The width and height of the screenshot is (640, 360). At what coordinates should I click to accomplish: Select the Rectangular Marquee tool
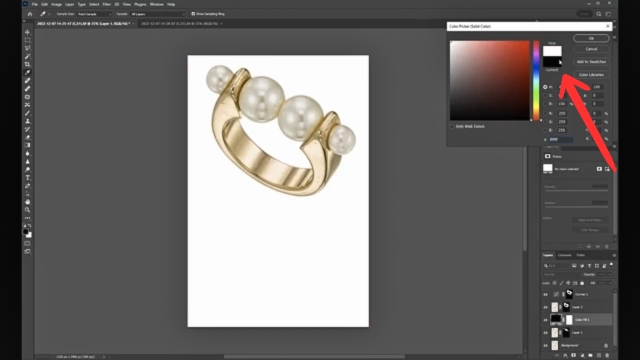pyautogui.click(x=27, y=40)
